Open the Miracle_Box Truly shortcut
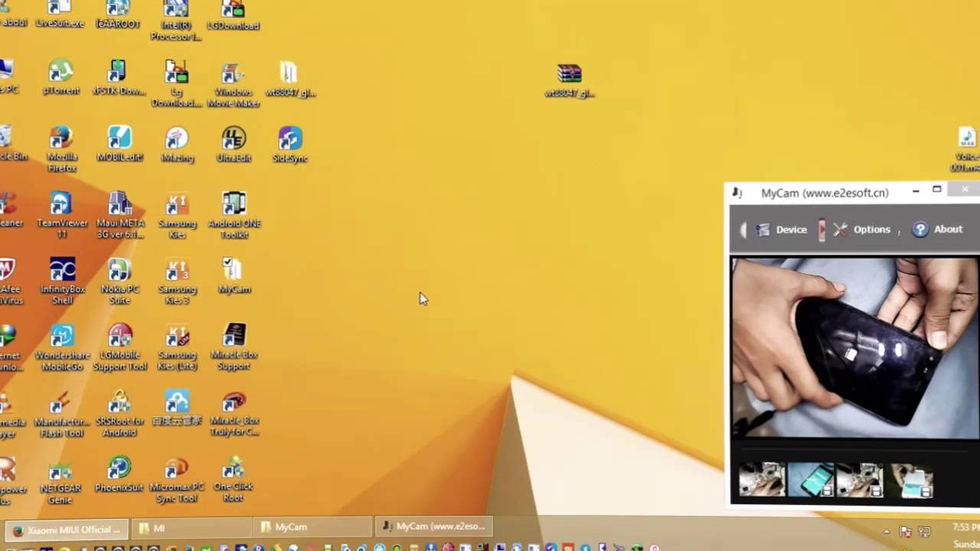This screenshot has height=551, width=980. 234,415
